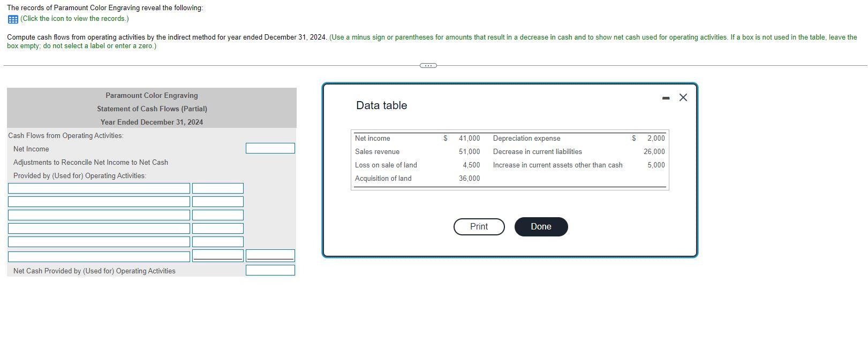Click the 26,000 value

point(654,152)
